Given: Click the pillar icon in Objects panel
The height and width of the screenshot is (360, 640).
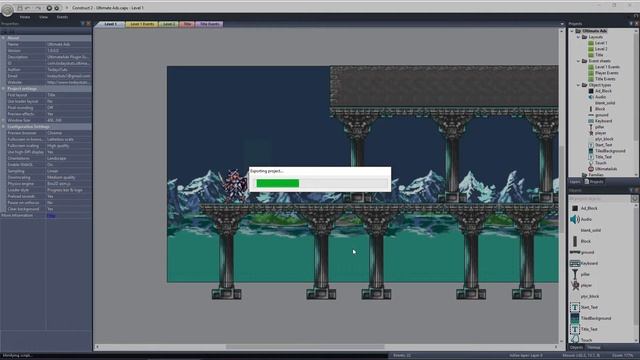Looking at the screenshot, I should (575, 275).
